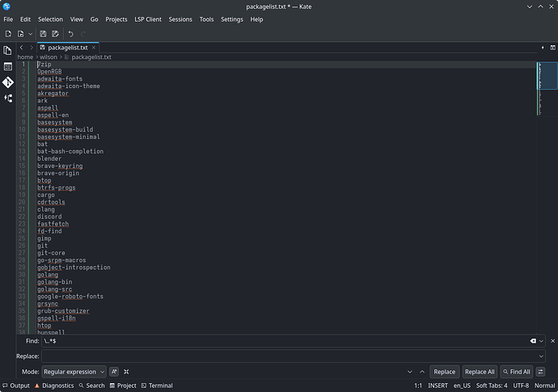Switch to the packagelist.txt tab

pos(68,48)
